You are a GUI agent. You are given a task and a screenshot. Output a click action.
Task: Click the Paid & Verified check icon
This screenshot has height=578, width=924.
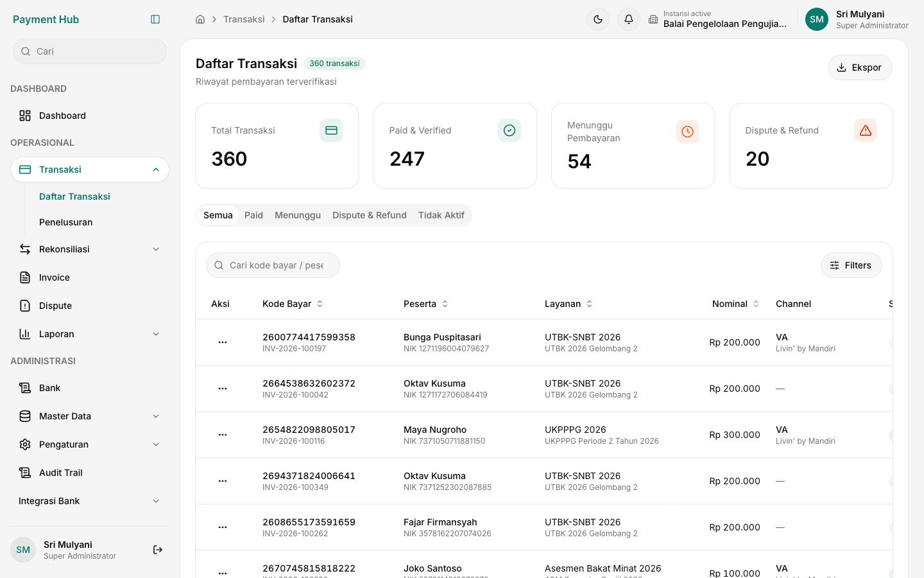click(x=509, y=130)
